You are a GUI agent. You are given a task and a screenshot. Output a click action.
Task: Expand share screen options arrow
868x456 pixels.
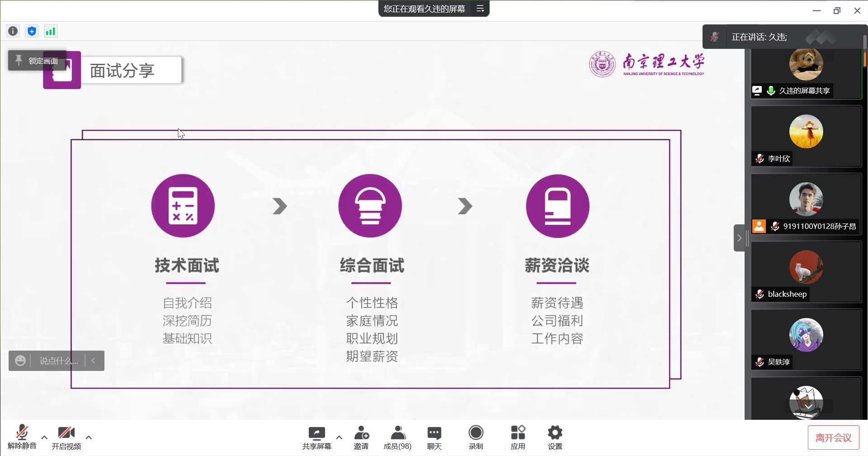(x=339, y=437)
